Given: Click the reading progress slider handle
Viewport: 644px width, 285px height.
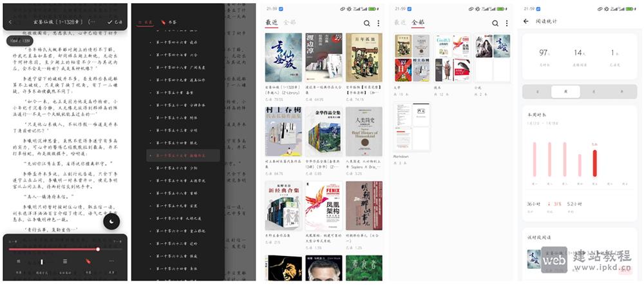Looking at the screenshot, I should tap(98, 250).
